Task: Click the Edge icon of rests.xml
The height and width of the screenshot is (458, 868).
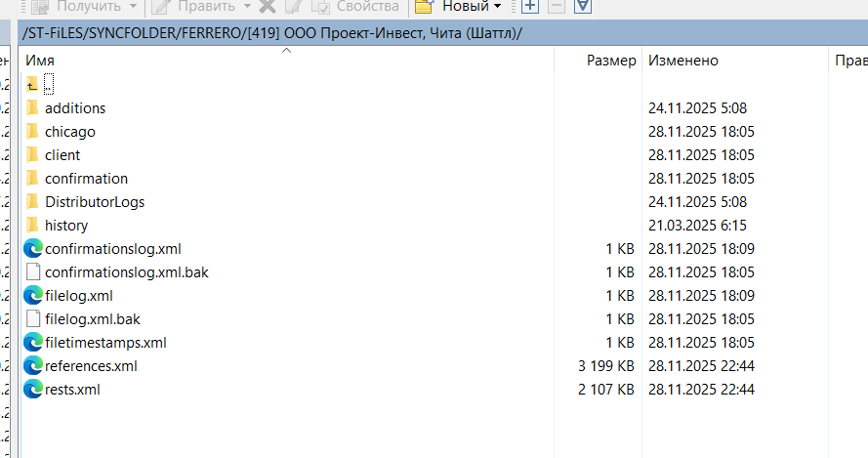Action: click(33, 390)
